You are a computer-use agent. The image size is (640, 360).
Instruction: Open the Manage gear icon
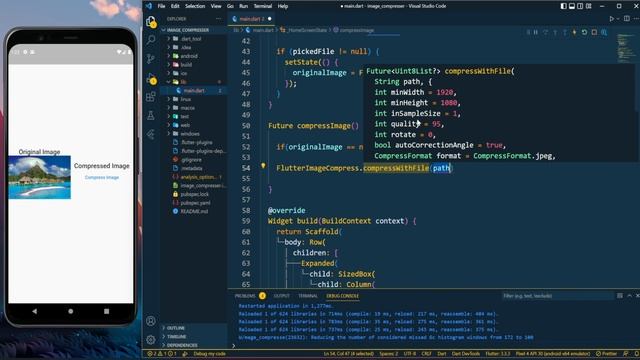(151, 339)
